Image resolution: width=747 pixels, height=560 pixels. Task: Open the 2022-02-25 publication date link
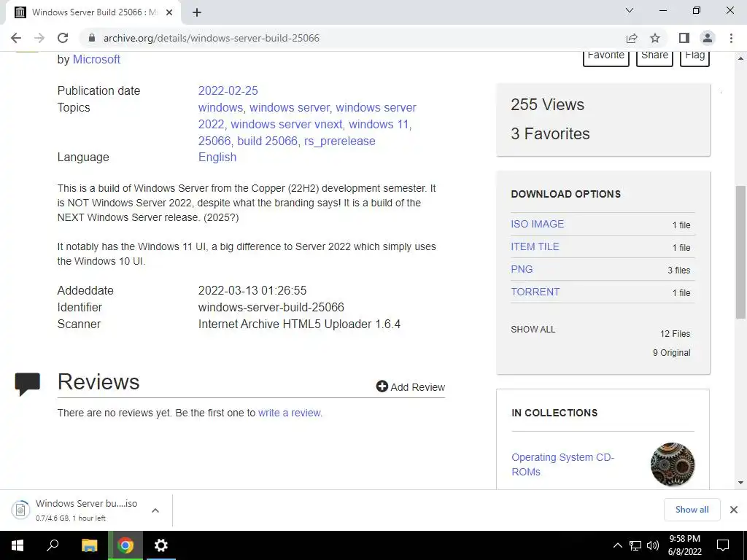click(228, 90)
